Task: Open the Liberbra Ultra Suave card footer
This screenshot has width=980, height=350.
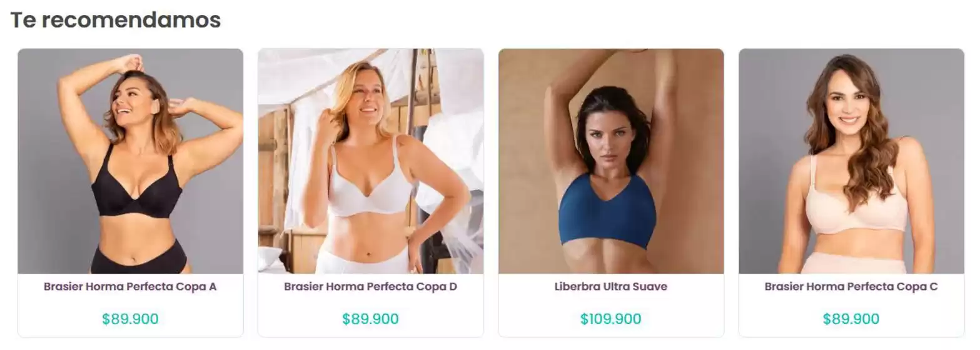Action: pos(611,305)
